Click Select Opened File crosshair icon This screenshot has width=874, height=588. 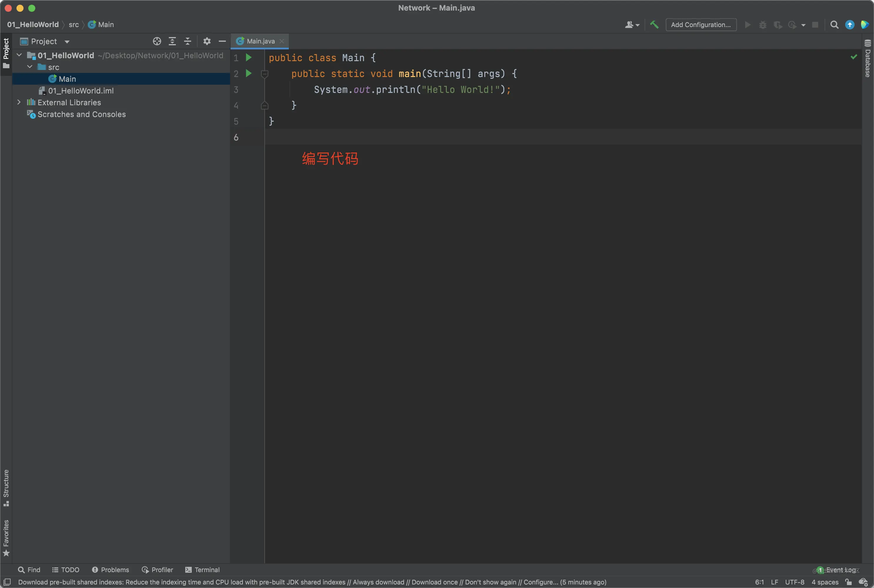(x=157, y=41)
